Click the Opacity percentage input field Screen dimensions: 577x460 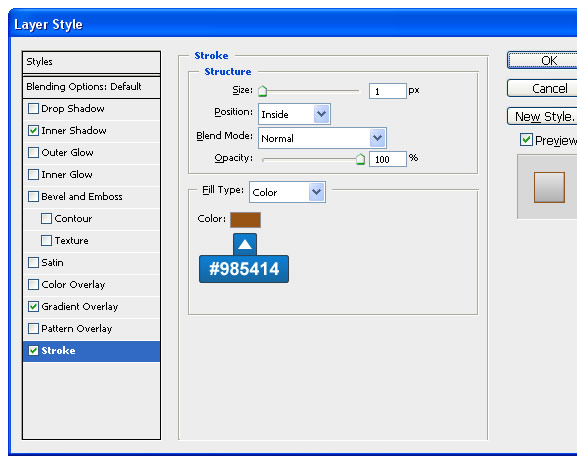click(388, 159)
